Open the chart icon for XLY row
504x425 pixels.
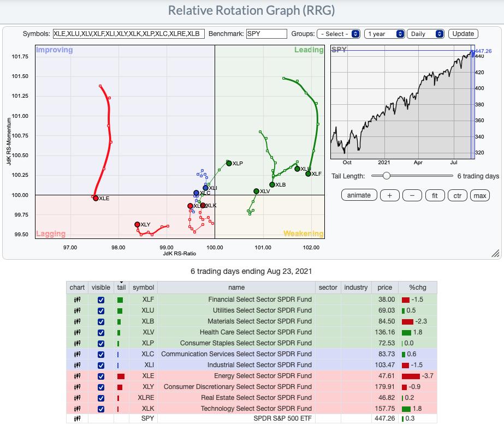[77, 387]
